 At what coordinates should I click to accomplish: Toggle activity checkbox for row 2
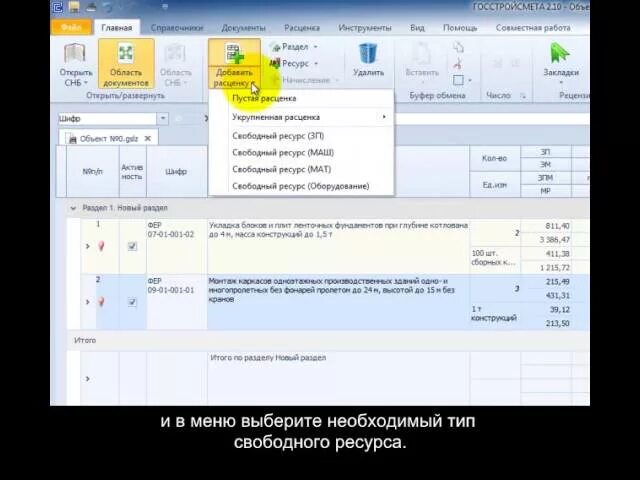132,302
